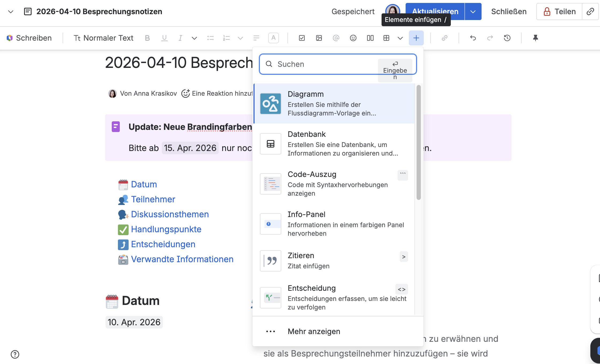
Task: Click the plus insert elements button
Action: (416, 38)
